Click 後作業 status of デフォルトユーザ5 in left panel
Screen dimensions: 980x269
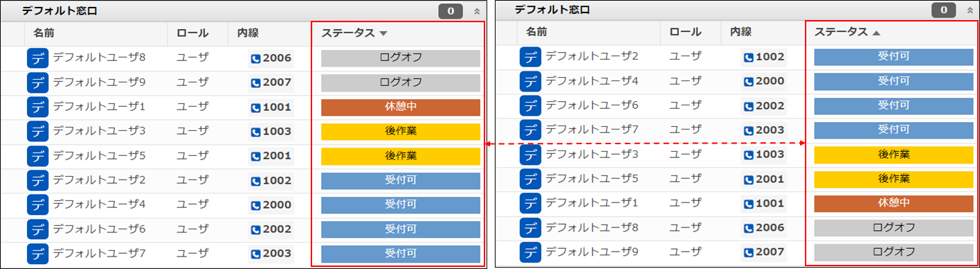401,157
